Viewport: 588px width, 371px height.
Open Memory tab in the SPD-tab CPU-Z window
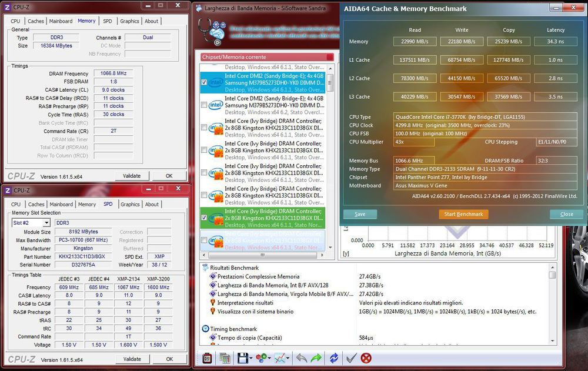[87, 204]
